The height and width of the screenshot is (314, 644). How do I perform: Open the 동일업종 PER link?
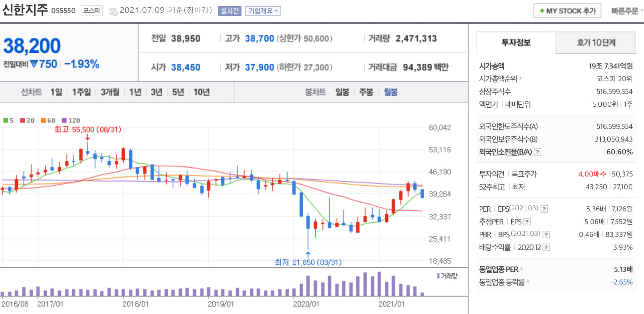499,269
